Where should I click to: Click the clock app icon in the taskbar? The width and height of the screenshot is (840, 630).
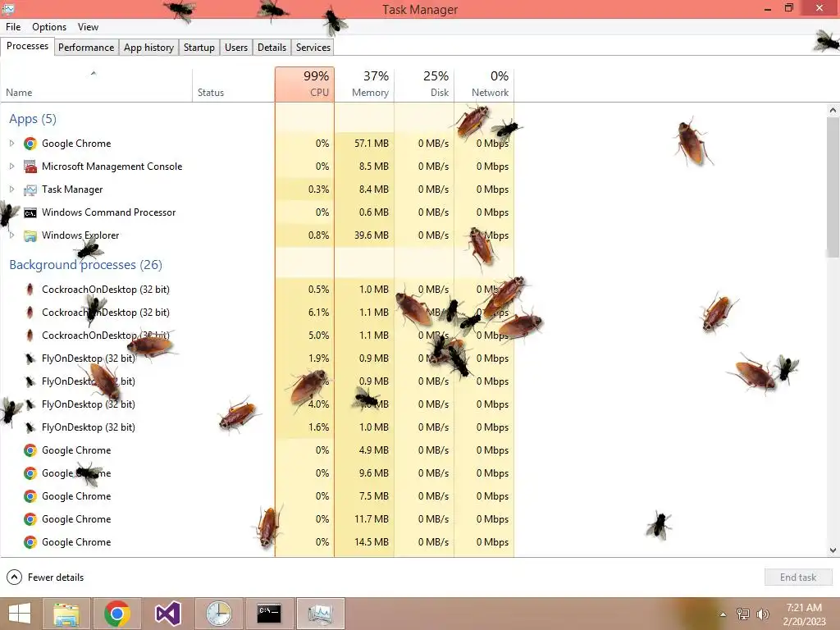218,614
